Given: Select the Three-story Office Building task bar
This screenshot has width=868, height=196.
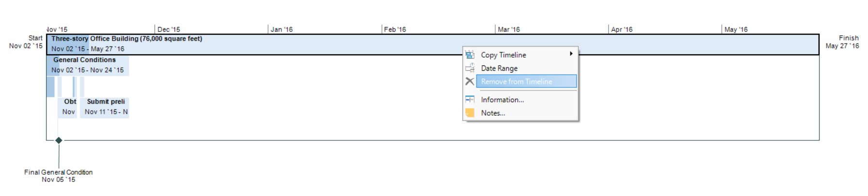Looking at the screenshot, I should [x=291, y=44].
